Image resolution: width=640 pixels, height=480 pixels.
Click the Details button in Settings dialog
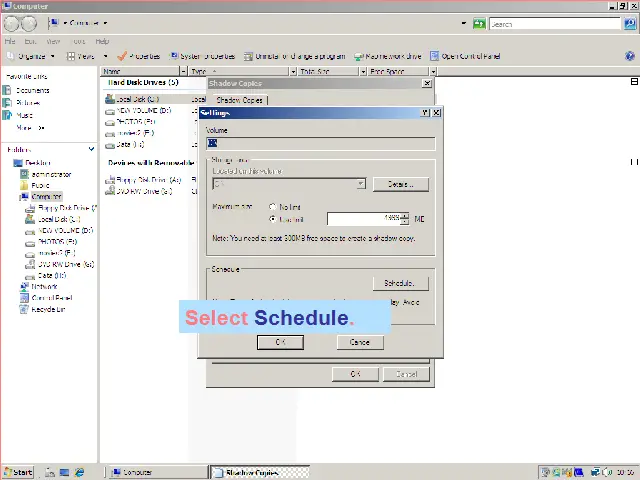click(x=400, y=184)
